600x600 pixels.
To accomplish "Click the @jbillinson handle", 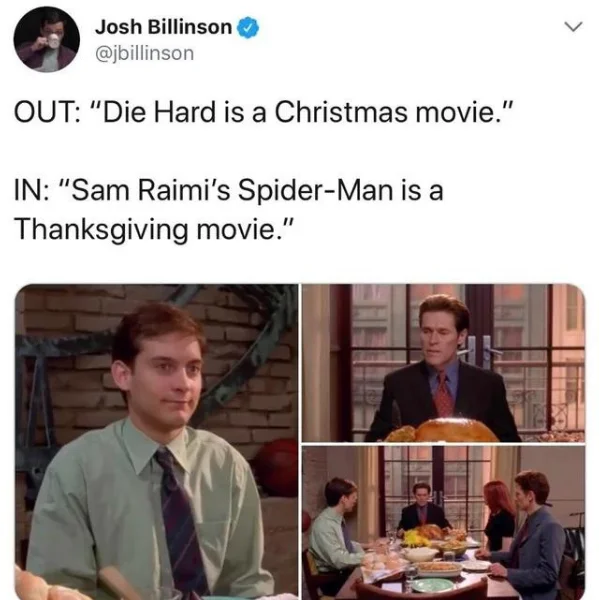I will coord(145,53).
